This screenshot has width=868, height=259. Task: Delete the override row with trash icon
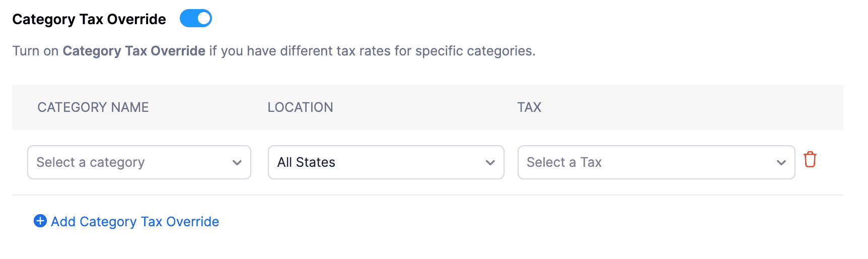point(810,160)
